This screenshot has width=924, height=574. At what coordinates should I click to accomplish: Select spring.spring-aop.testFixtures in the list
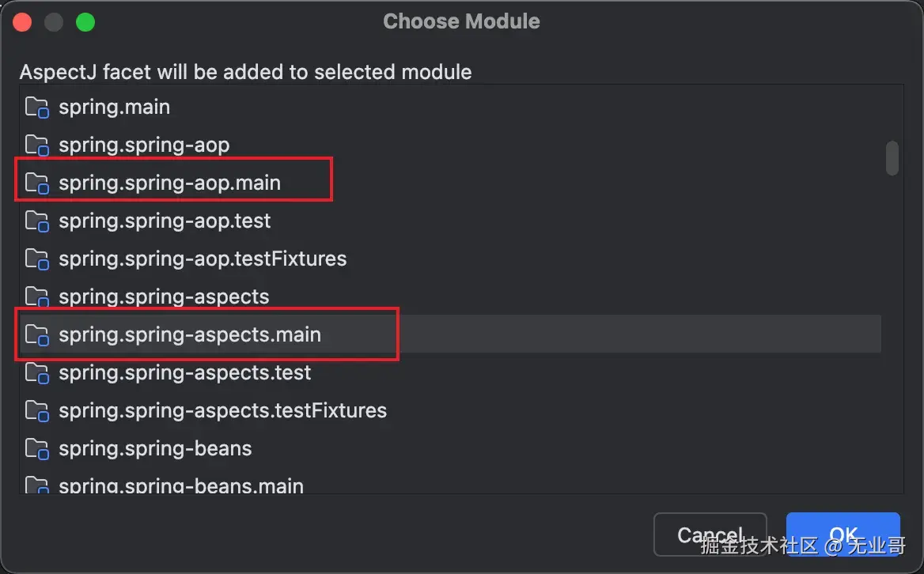click(203, 259)
